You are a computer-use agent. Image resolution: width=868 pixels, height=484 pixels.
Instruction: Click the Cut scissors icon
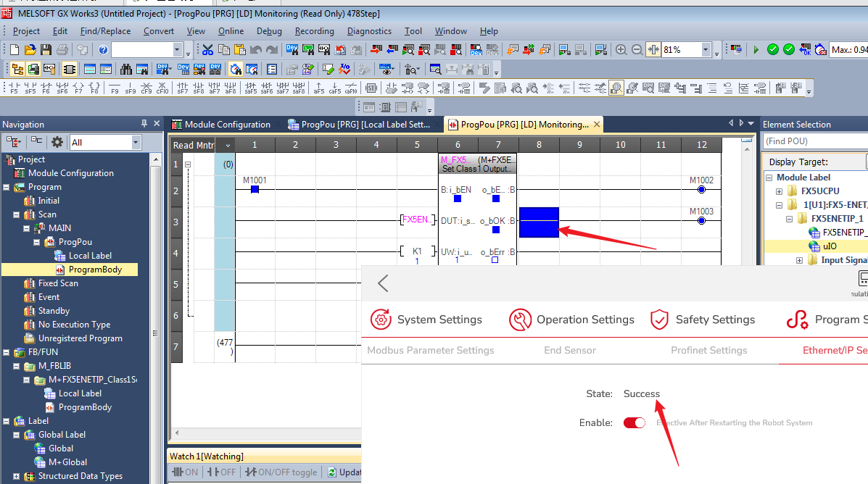[208, 50]
